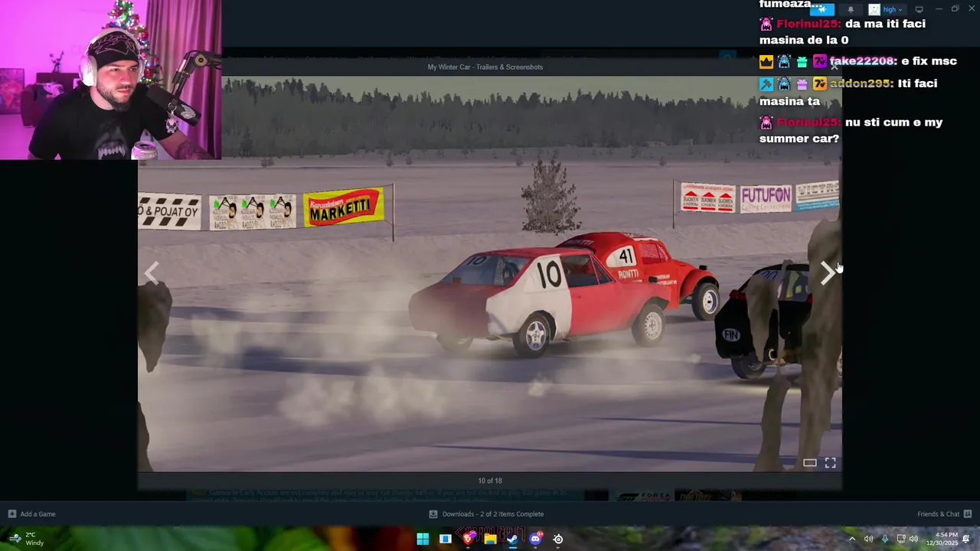Minimize the Steam window
The image size is (980, 551).
click(938, 9)
